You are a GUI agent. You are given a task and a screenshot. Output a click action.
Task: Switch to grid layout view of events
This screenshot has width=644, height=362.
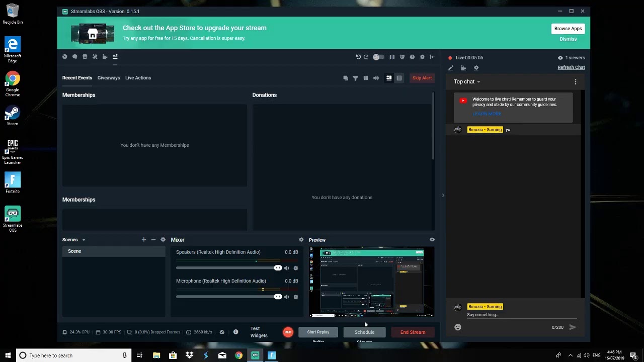pyautogui.click(x=389, y=78)
